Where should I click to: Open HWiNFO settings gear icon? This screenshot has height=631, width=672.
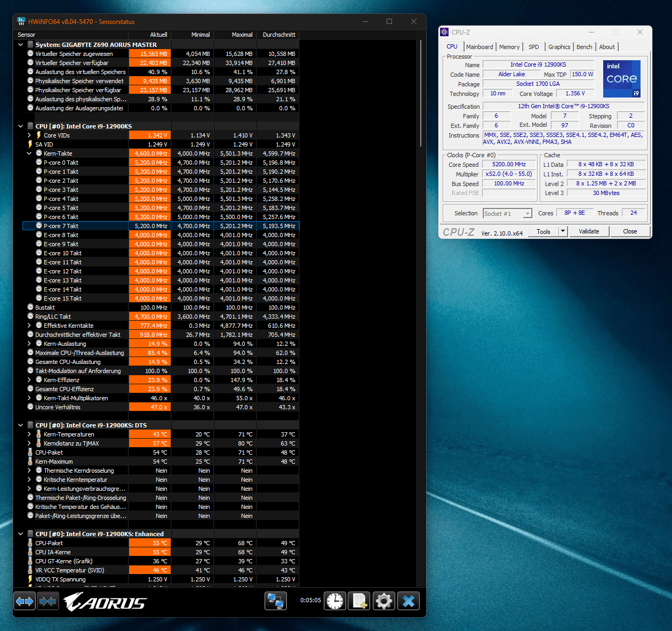tap(384, 601)
